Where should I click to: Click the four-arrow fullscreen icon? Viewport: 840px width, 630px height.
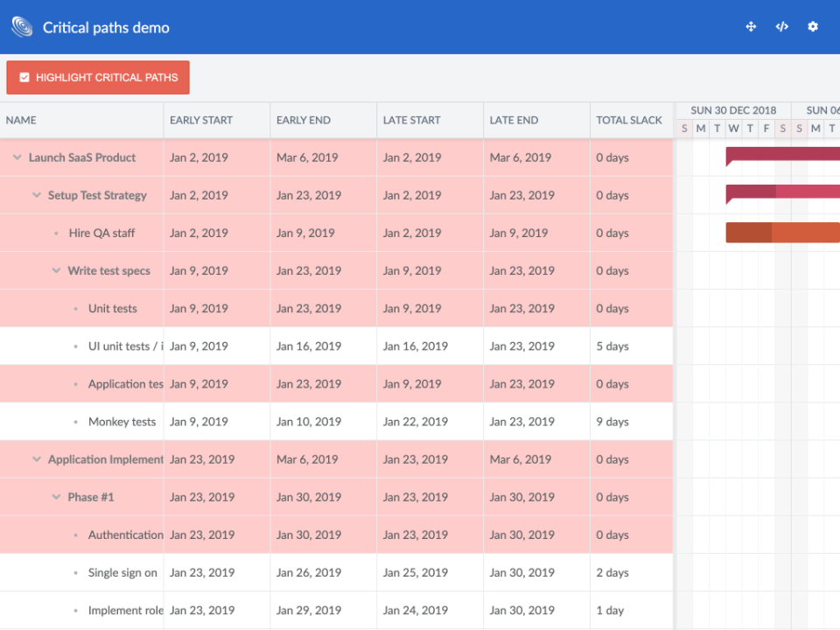pyautogui.click(x=751, y=27)
